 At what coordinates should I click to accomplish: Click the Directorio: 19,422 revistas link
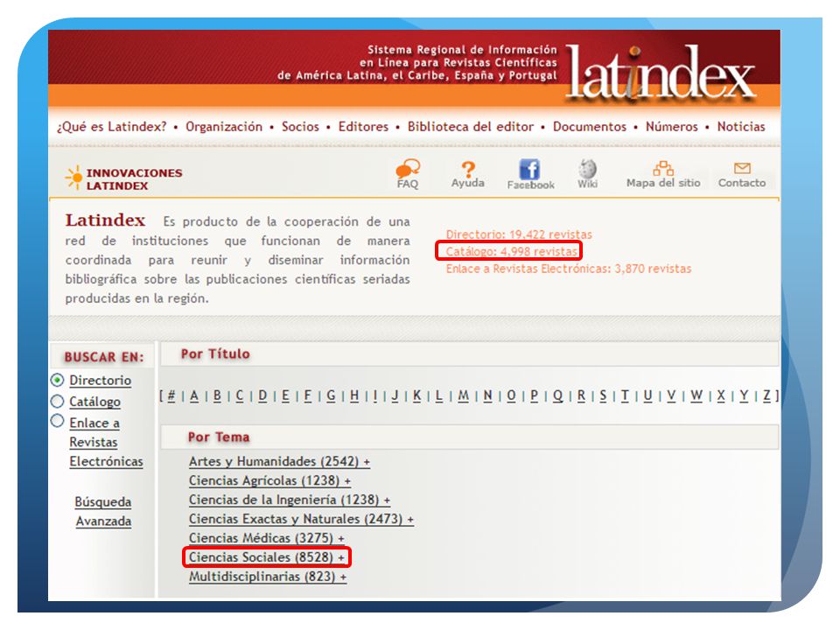click(519, 234)
